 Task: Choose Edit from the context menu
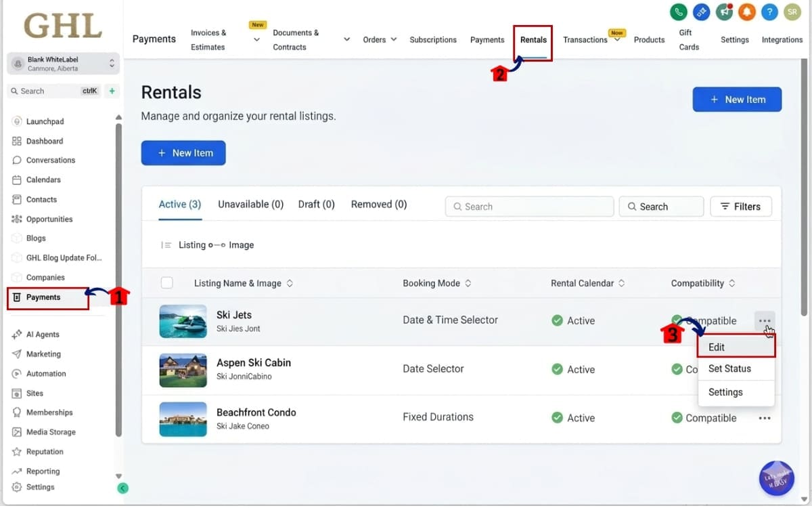716,346
